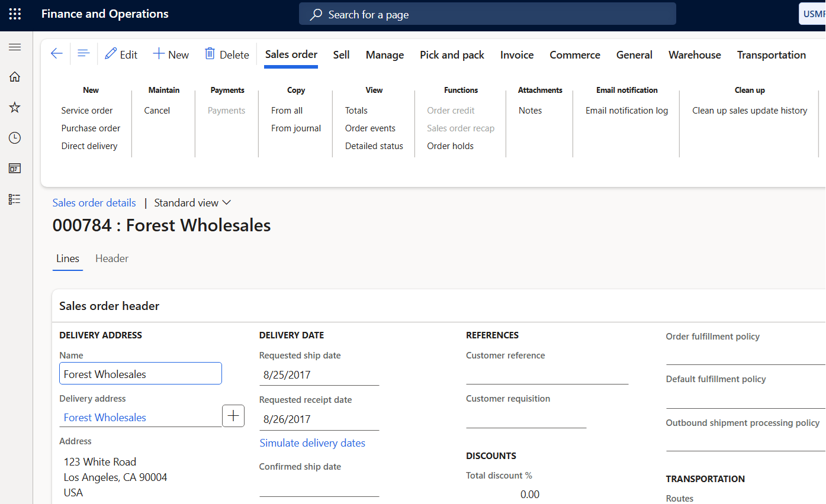Click the back arrow button
The image size is (826, 504).
pyautogui.click(x=56, y=54)
